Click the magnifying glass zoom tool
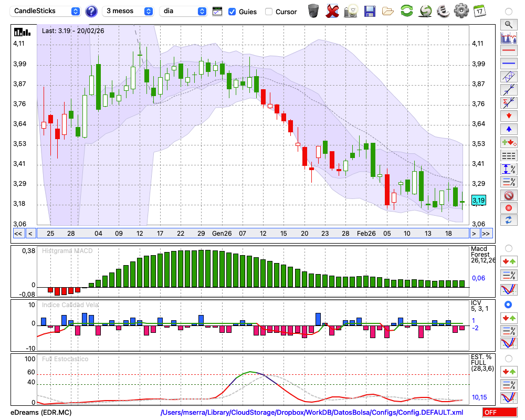The image size is (525, 420). pyautogui.click(x=508, y=24)
